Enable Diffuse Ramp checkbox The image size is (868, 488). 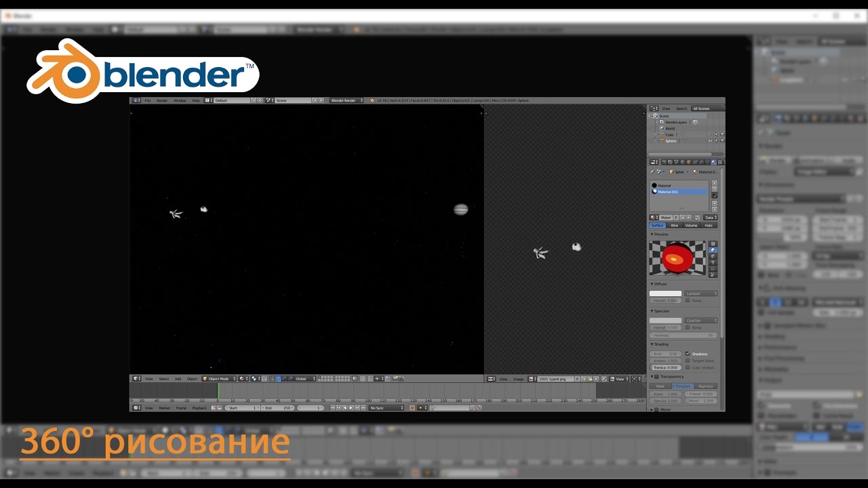[x=688, y=300]
